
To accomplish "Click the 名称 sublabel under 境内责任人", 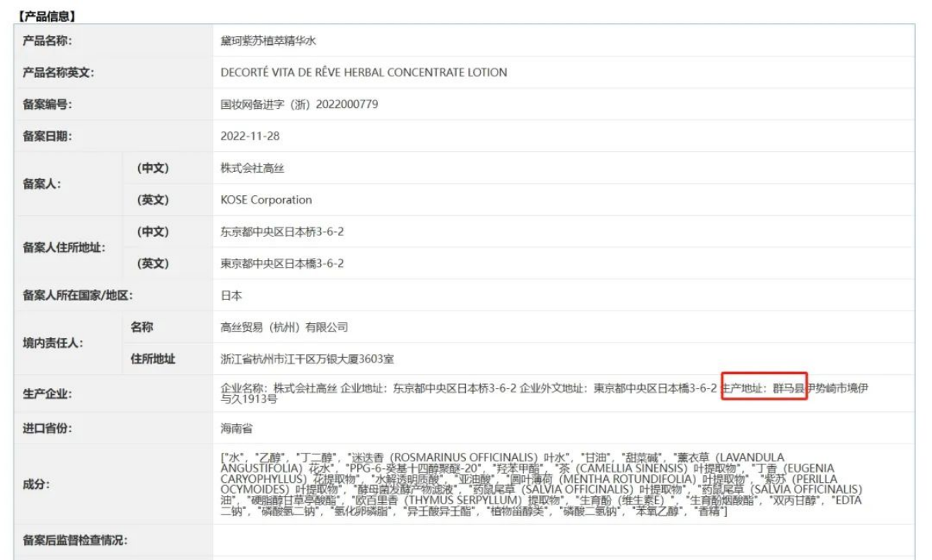I will pos(142,327).
